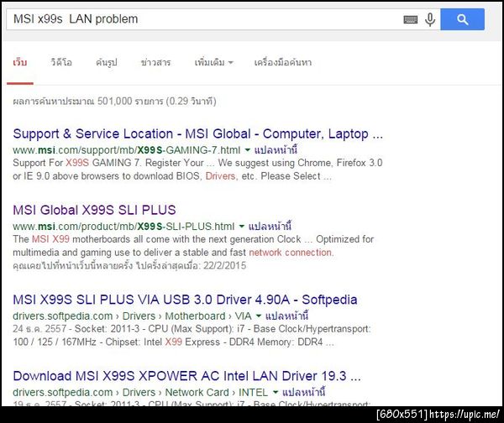Image resolution: width=504 pixels, height=423 pixels.
Task: Click the last-visited note '22/2/2015'
Action: coord(224,266)
